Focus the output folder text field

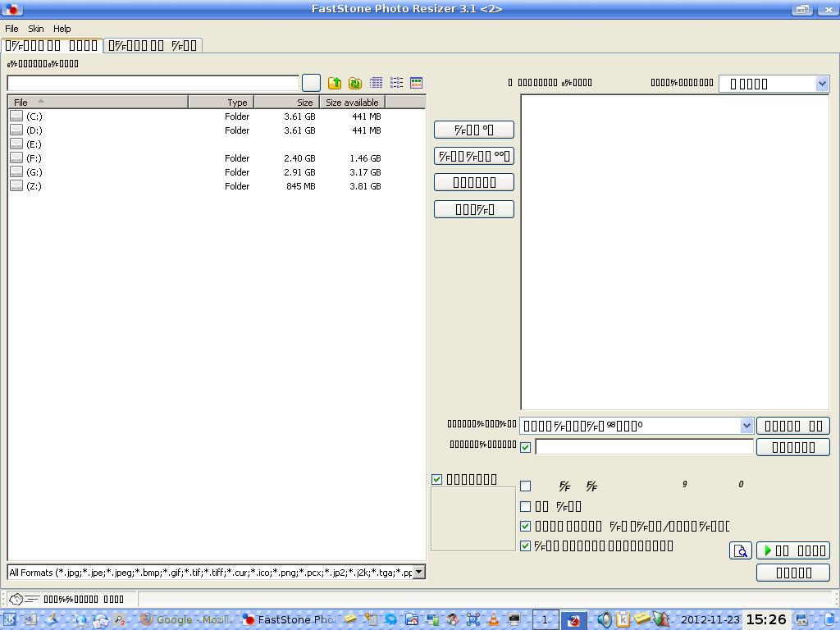[x=645, y=447]
